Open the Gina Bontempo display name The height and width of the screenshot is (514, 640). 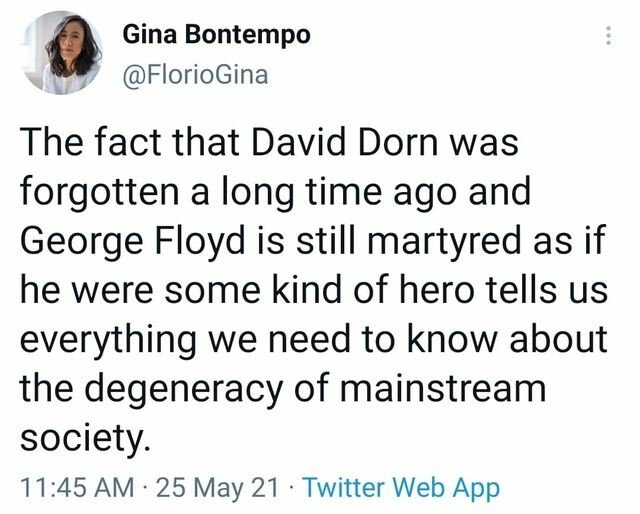tap(216, 34)
